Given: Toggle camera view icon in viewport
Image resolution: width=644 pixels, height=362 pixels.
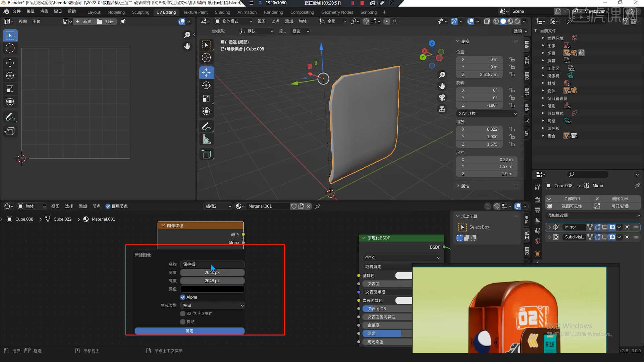Looking at the screenshot, I should coord(442,98).
